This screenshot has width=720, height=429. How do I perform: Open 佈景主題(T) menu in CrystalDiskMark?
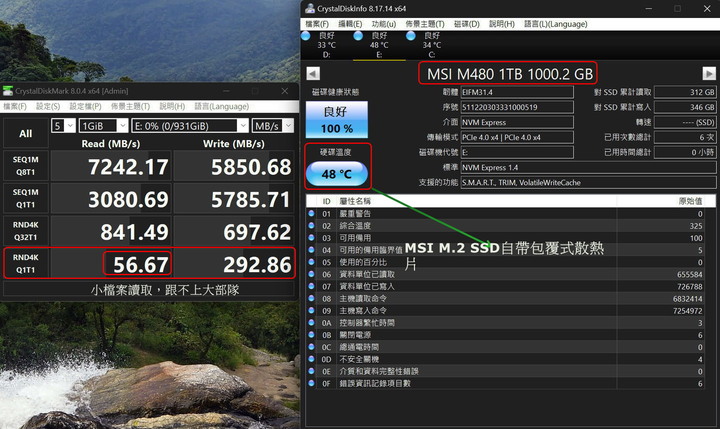point(130,106)
